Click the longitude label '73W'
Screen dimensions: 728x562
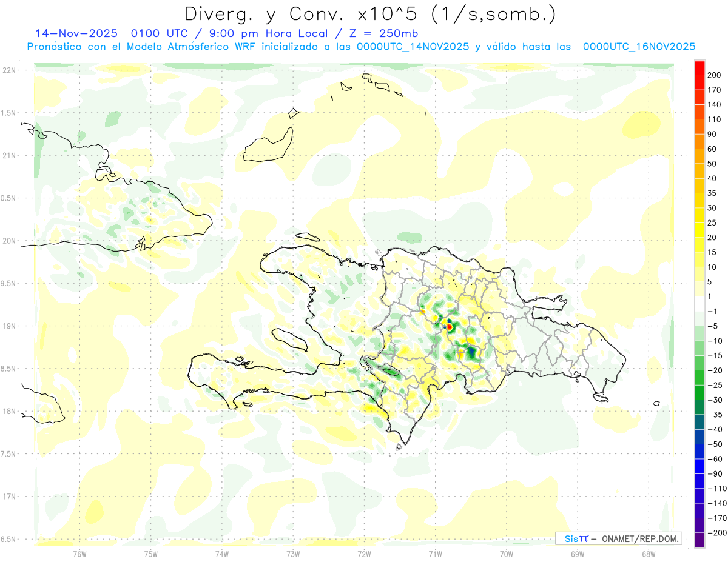click(x=292, y=554)
